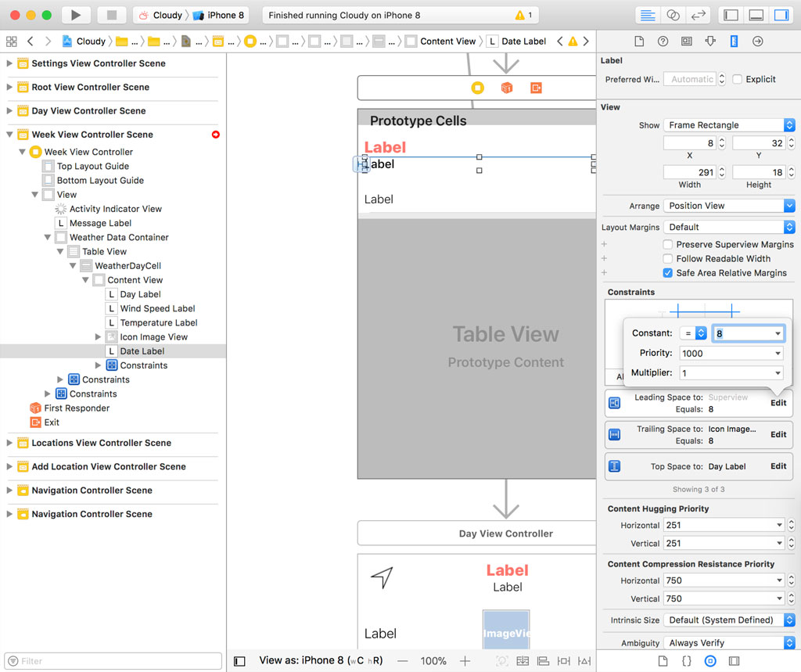This screenshot has width=801, height=672.
Task: Open the Quick Help inspector
Action: click(x=663, y=41)
